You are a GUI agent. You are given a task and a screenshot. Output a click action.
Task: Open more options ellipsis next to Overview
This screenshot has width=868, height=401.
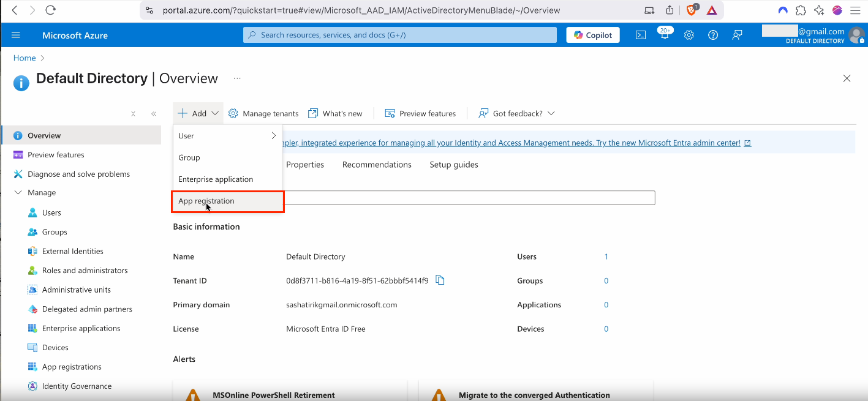pyautogui.click(x=237, y=78)
